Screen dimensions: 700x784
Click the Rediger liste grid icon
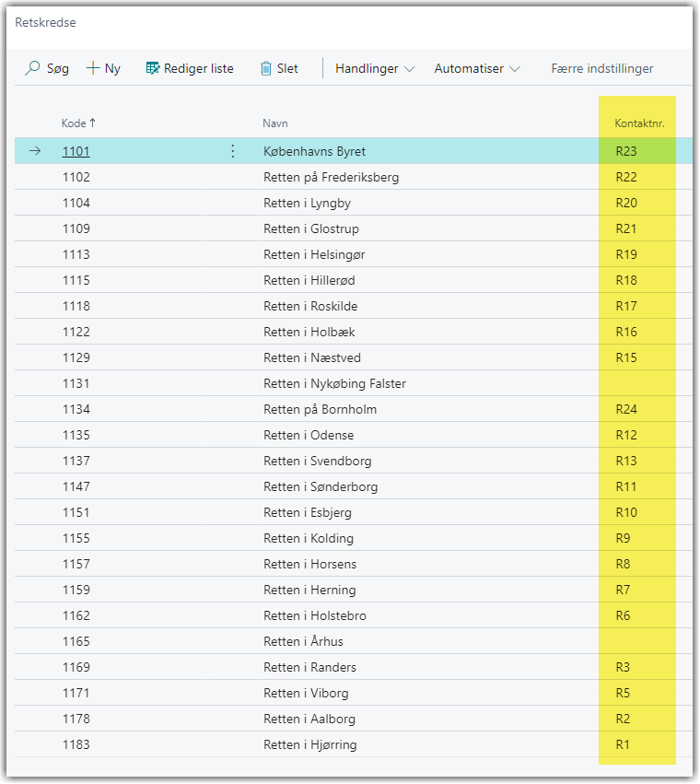153,68
